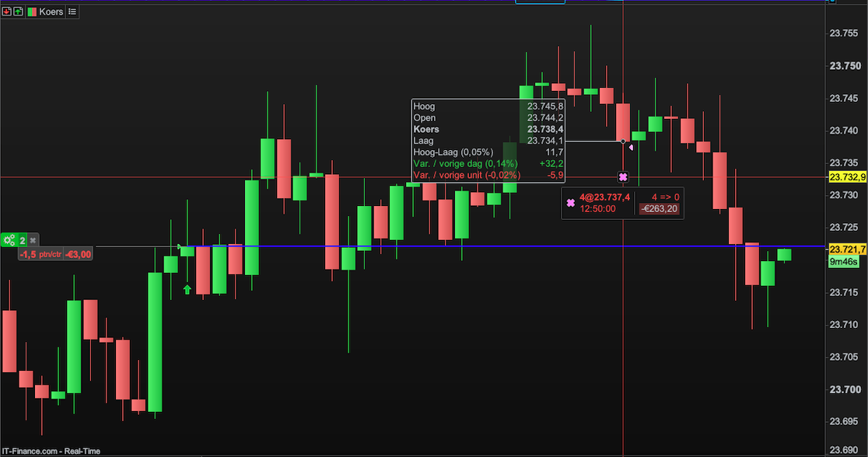
Task: Click the 12:50:00 trade time text
Action: [598, 208]
